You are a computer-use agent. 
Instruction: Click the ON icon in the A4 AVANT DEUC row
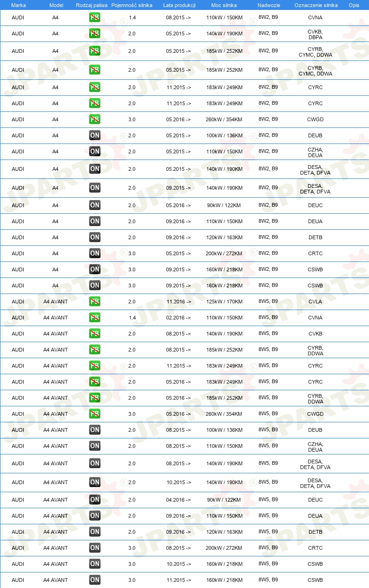[x=95, y=500]
